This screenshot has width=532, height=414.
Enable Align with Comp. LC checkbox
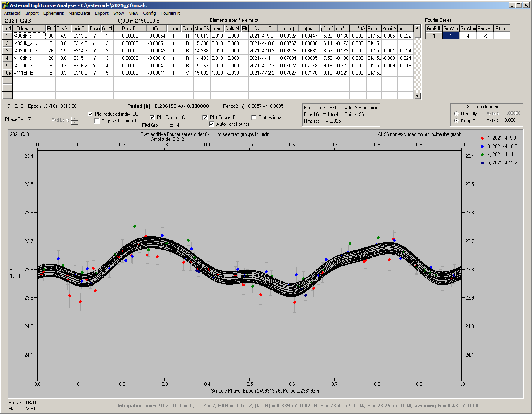[x=97, y=121]
